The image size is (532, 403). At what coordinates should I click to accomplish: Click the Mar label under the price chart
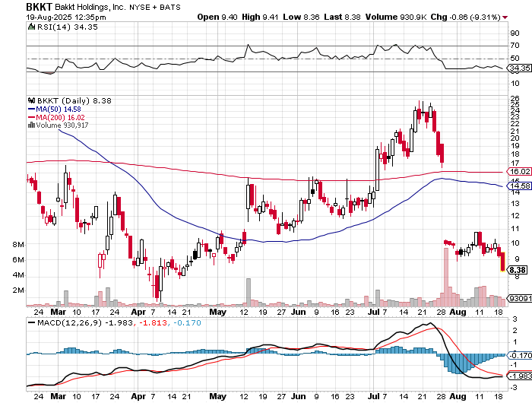pos(59,312)
